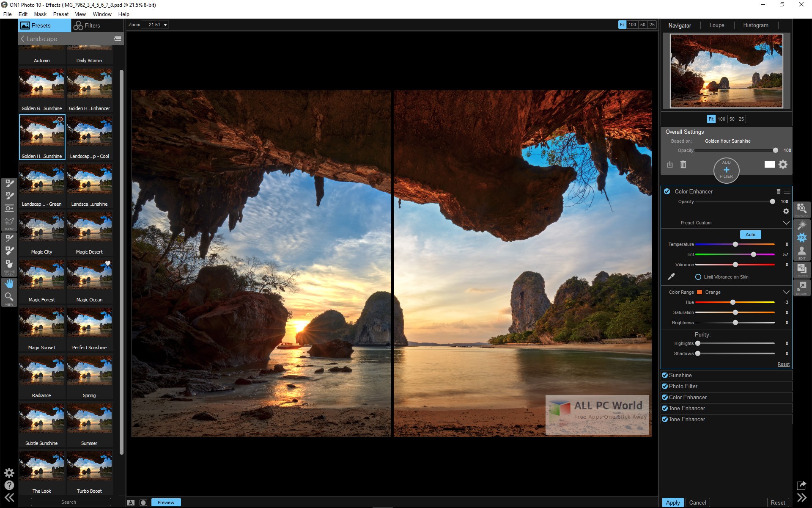Click the Loupe tab in Navigator
The image size is (812, 508).
click(716, 25)
